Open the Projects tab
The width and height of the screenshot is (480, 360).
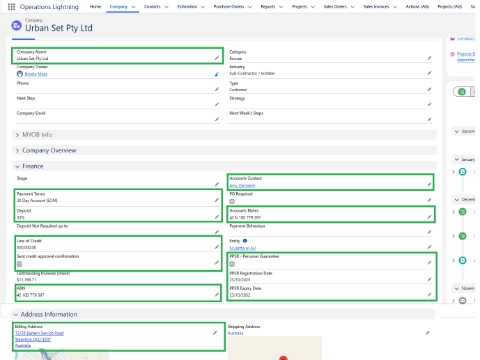[x=299, y=7]
